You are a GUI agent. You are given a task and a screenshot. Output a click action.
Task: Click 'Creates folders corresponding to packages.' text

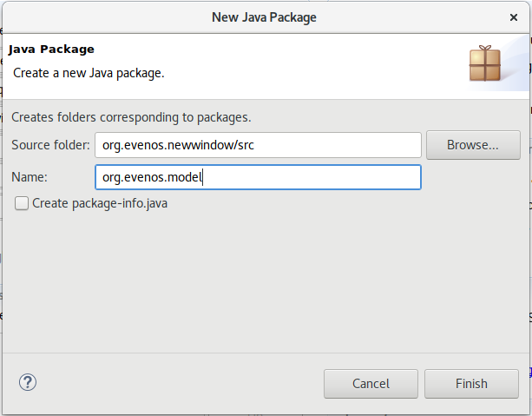(132, 116)
